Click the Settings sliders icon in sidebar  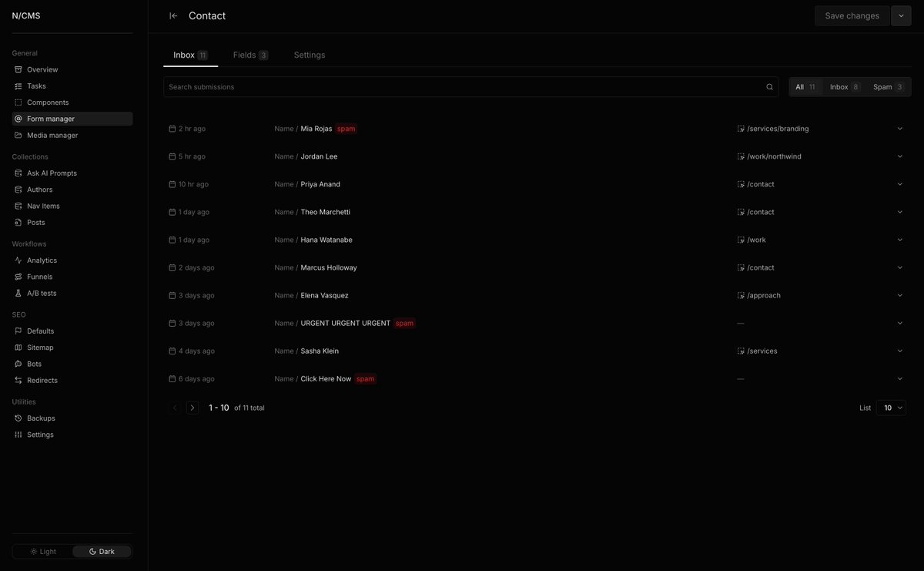[x=18, y=435]
